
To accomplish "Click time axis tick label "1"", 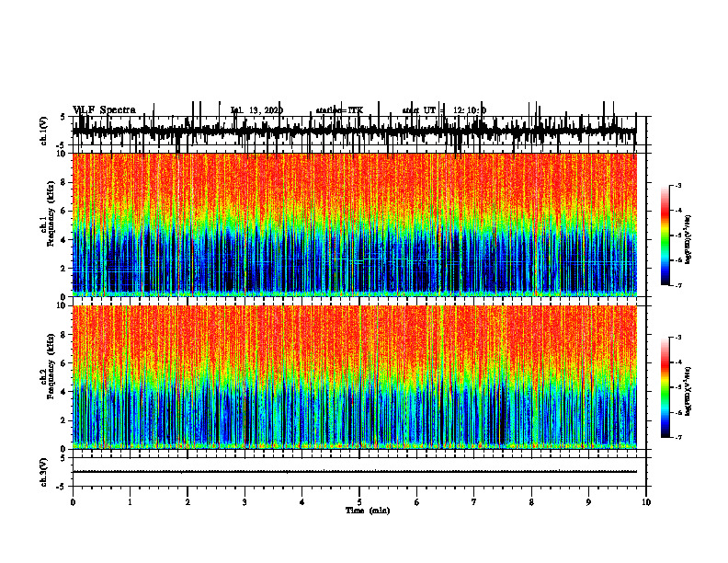I will pos(130,502).
